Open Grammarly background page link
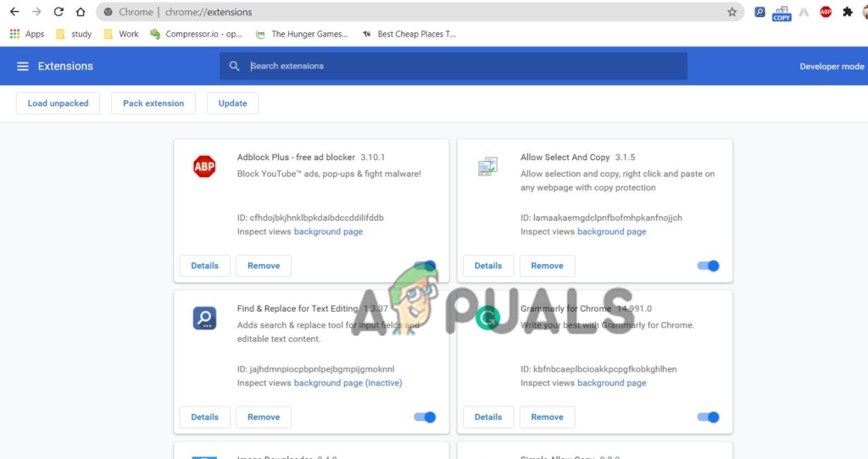 pos(612,383)
